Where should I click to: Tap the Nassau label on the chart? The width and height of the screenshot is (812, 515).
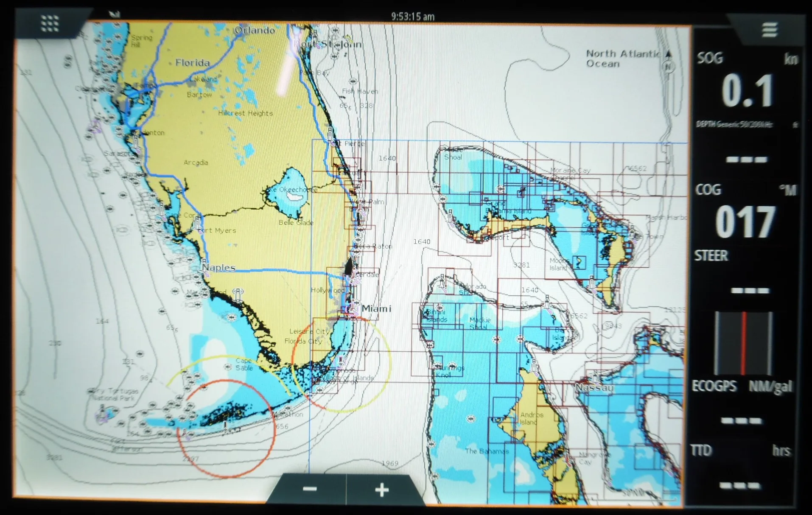coord(596,388)
